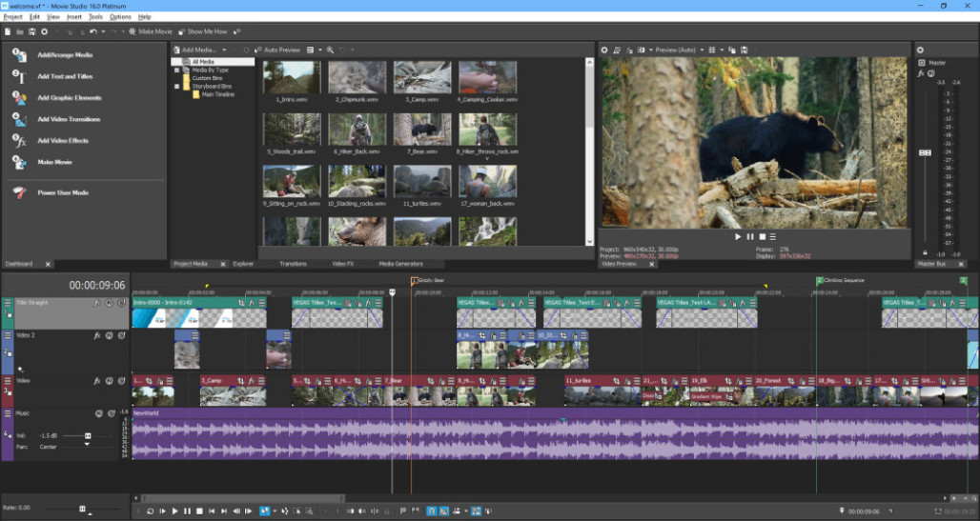This screenshot has width=980, height=521.
Task: Open Event FX on Intro-0000 clip
Action: (252, 303)
